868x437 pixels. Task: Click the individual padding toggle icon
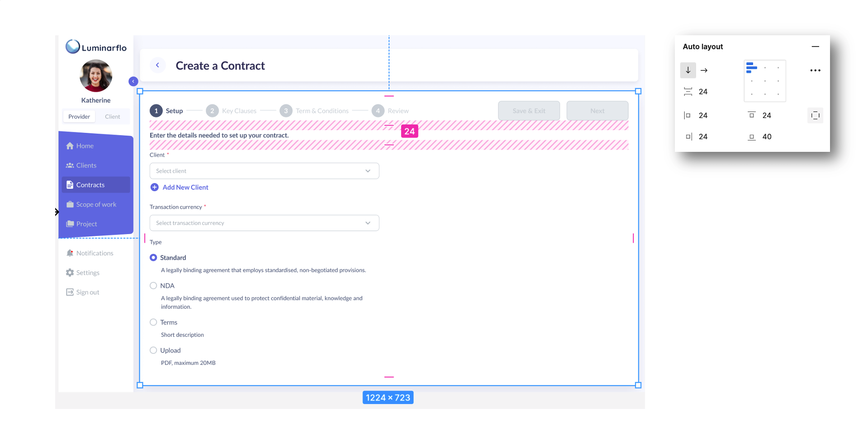(815, 116)
